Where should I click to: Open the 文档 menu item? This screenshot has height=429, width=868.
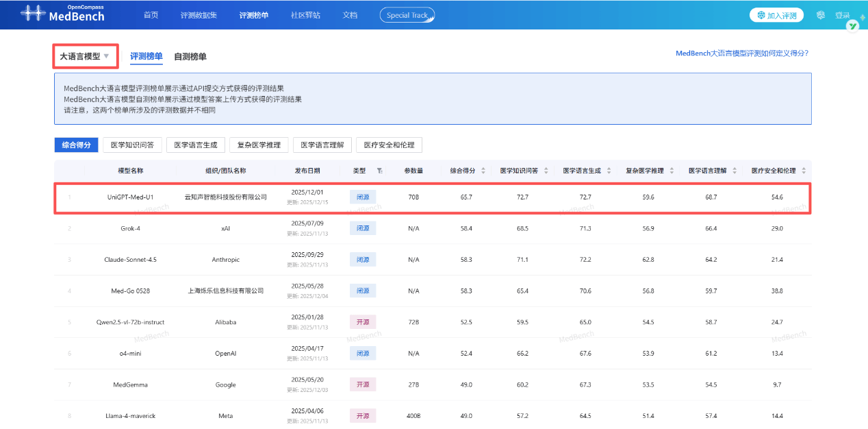click(x=350, y=14)
